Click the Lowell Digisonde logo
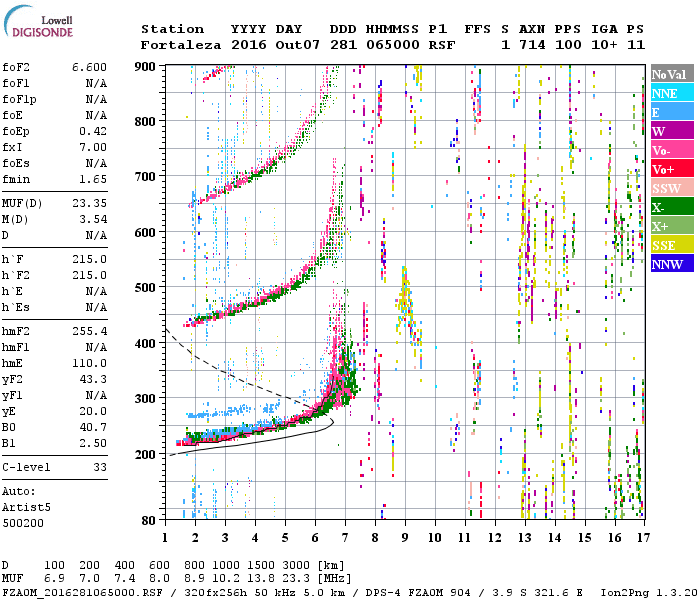 (38, 22)
